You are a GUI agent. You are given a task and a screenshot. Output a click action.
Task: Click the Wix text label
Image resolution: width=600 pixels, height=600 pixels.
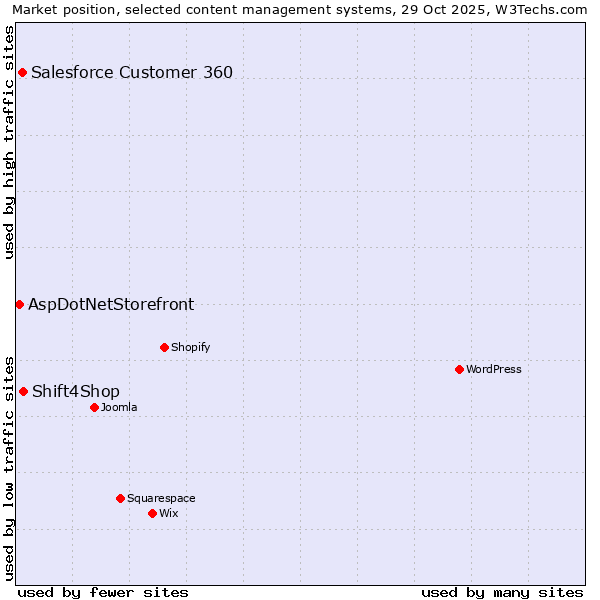tap(169, 514)
